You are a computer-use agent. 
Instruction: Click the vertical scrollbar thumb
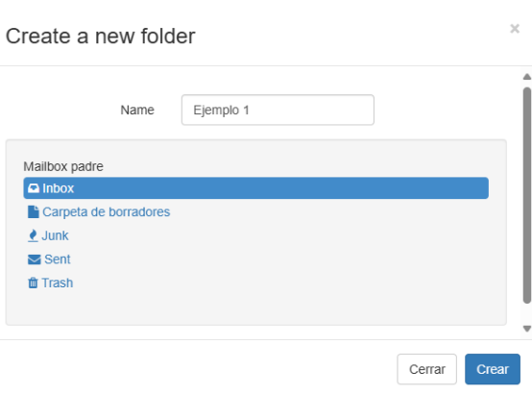tap(527, 195)
